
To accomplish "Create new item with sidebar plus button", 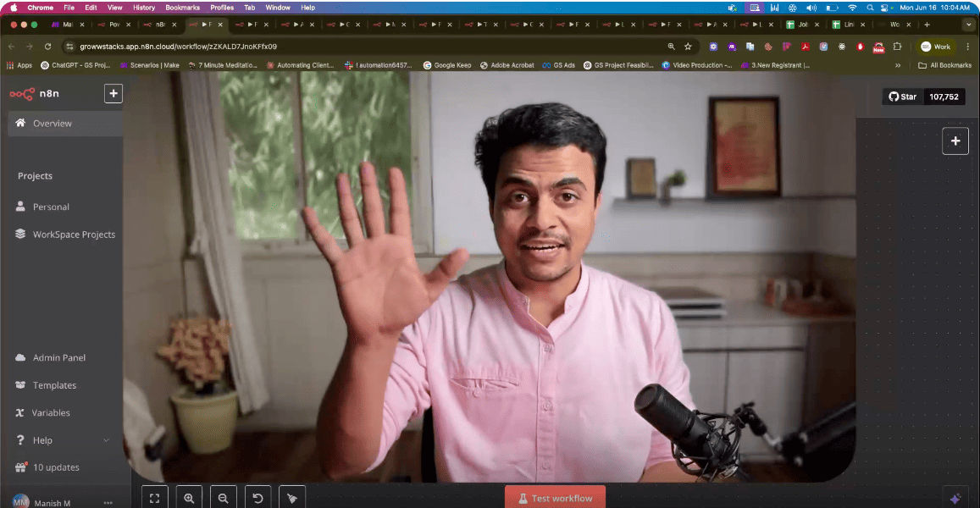I will (x=114, y=94).
